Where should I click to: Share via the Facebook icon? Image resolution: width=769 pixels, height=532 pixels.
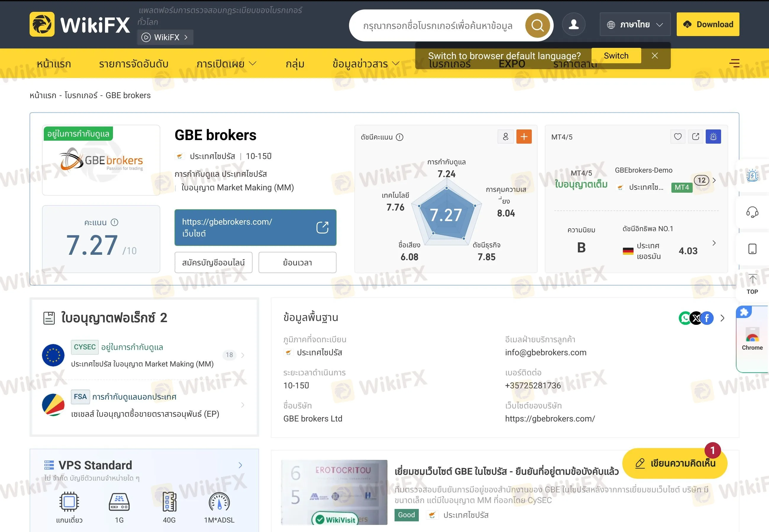point(707,318)
